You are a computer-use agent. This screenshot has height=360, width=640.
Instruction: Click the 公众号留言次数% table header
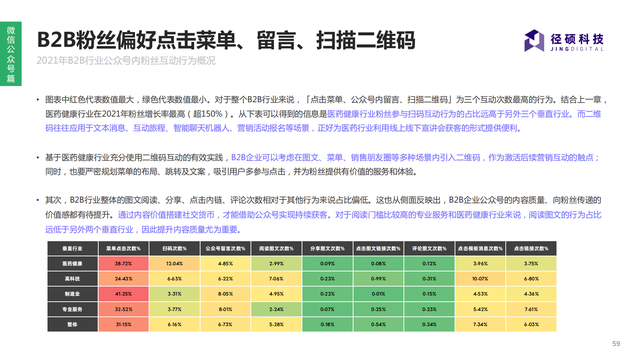coord(225,248)
